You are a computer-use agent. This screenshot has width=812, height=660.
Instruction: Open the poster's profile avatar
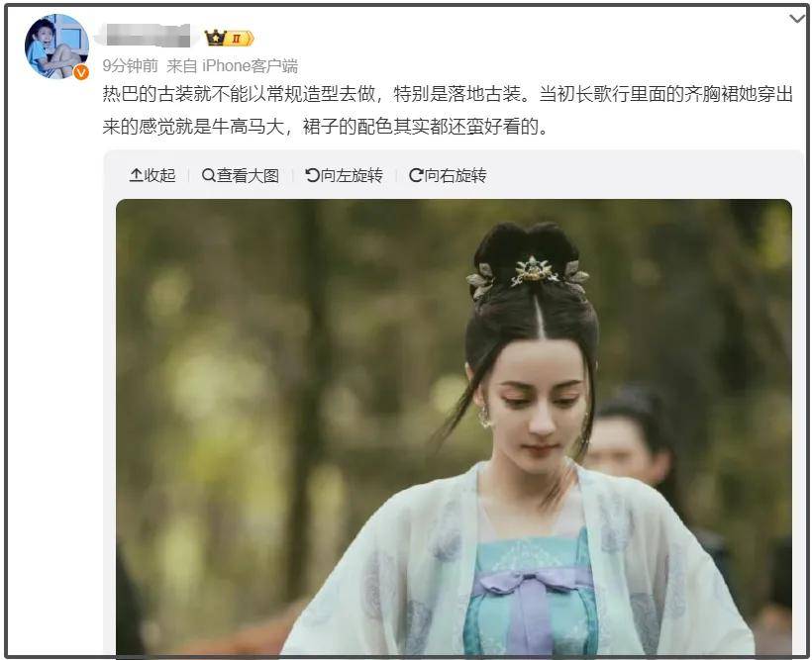point(56,47)
